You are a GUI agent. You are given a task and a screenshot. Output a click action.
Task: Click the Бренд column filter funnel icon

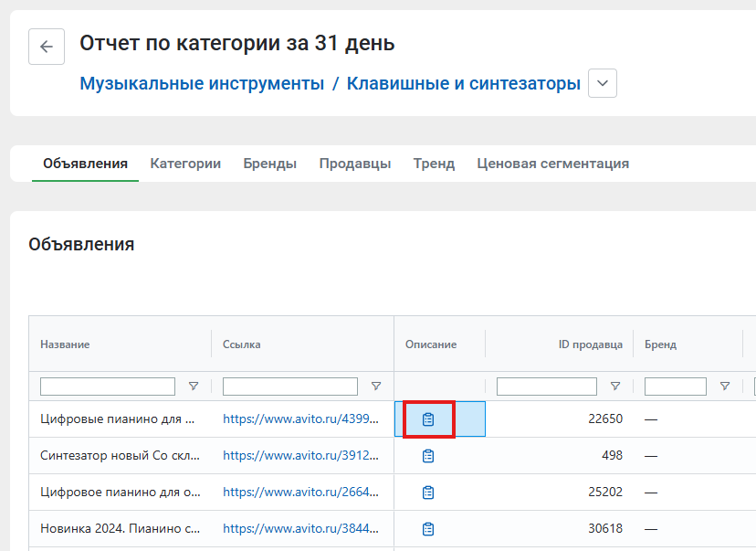click(x=725, y=386)
